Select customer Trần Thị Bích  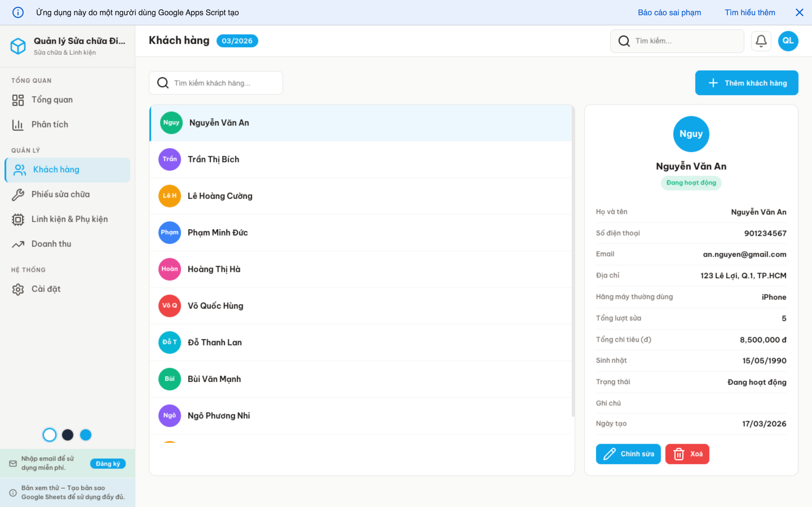tap(213, 159)
